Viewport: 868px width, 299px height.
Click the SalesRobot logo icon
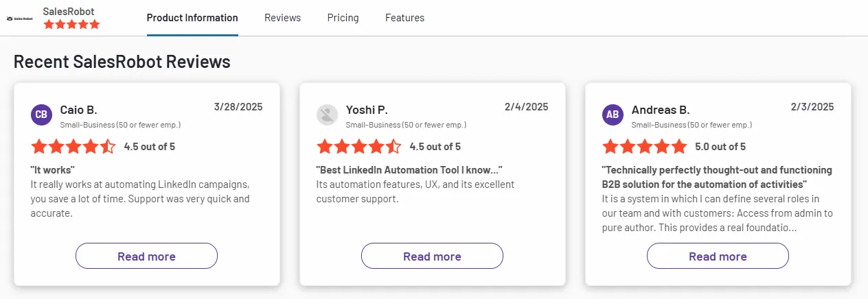tap(19, 19)
